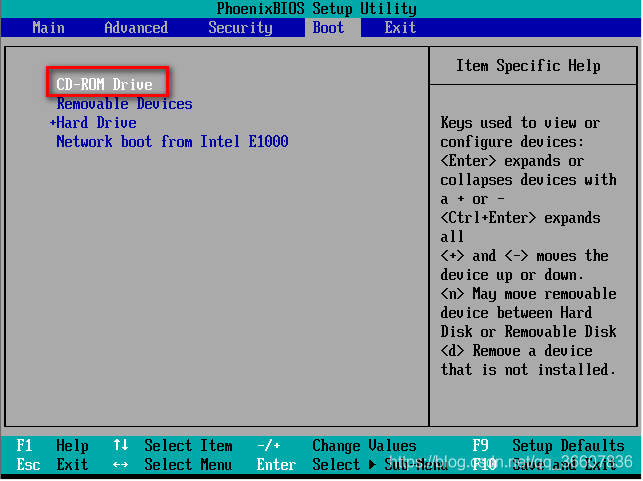643x481 pixels.
Task: Click the PhoenixBIOS Setup Utility title
Action: 317,9
